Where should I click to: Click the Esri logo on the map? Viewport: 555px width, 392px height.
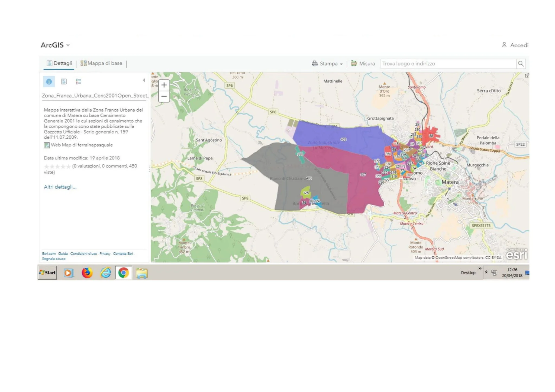[517, 255]
